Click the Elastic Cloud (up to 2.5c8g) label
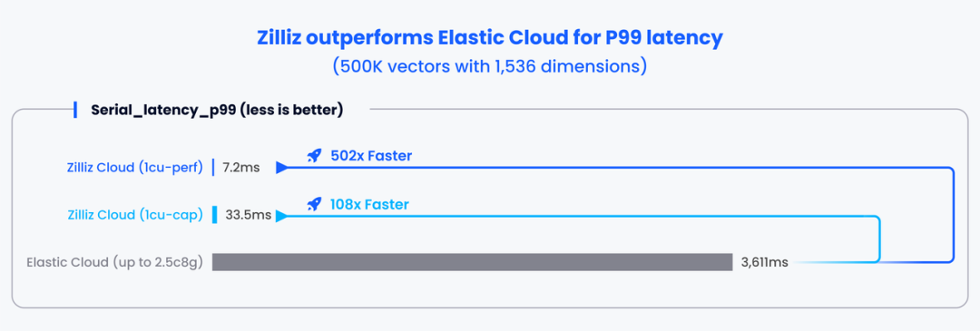 point(115,262)
